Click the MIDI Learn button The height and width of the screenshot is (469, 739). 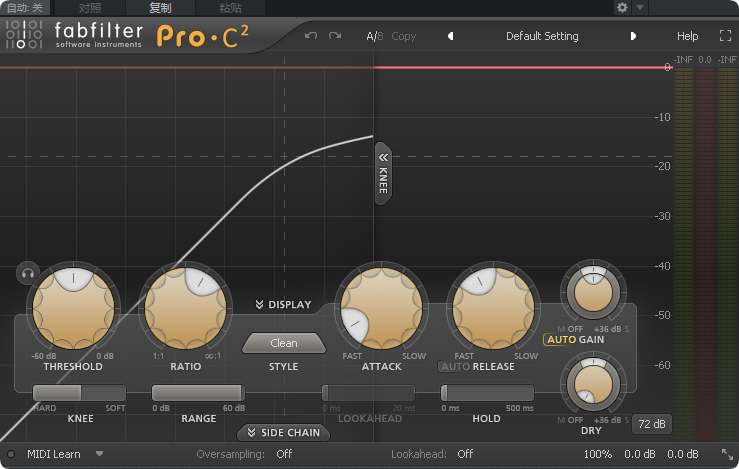pyautogui.click(x=54, y=454)
